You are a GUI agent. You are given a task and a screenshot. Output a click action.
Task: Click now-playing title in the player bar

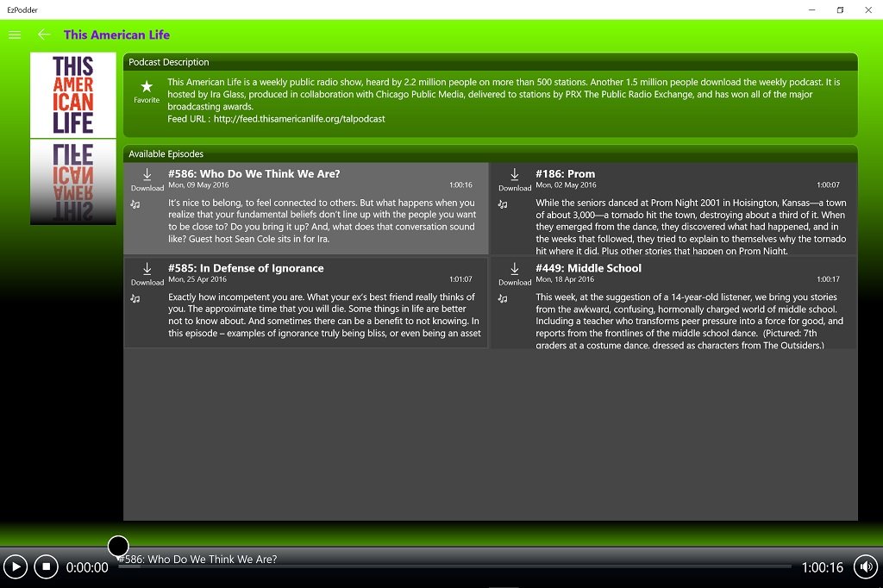[197, 560]
